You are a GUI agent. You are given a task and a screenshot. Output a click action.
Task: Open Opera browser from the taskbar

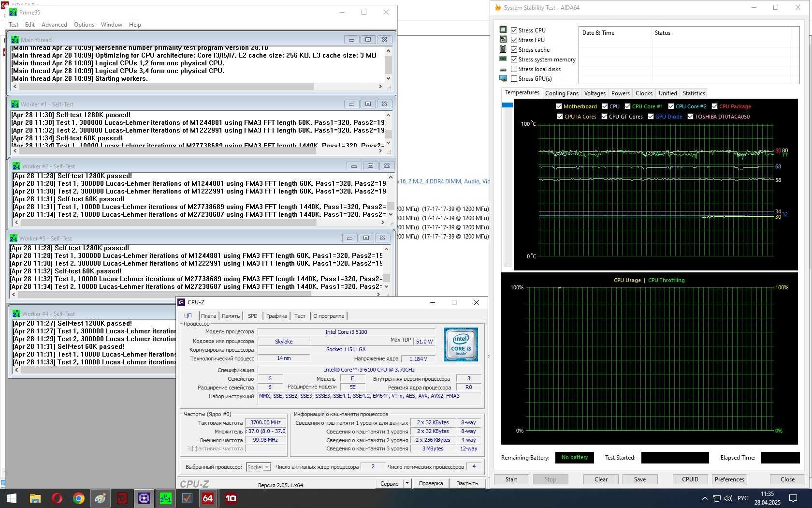[x=57, y=498]
